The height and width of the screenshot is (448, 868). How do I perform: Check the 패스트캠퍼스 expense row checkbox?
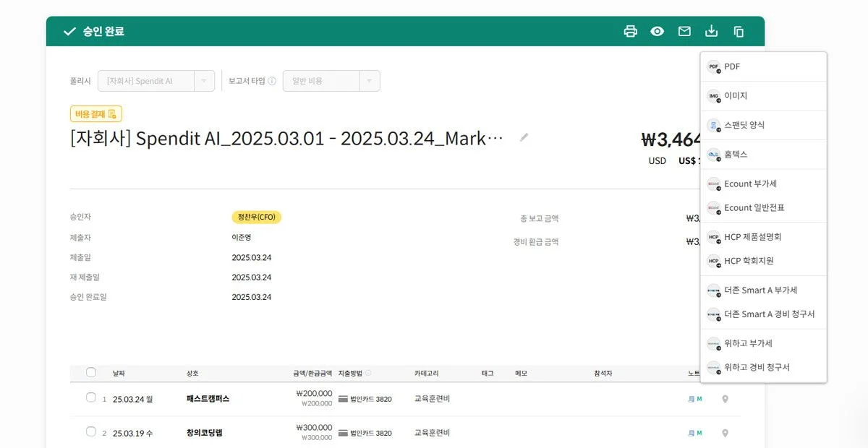click(90, 397)
